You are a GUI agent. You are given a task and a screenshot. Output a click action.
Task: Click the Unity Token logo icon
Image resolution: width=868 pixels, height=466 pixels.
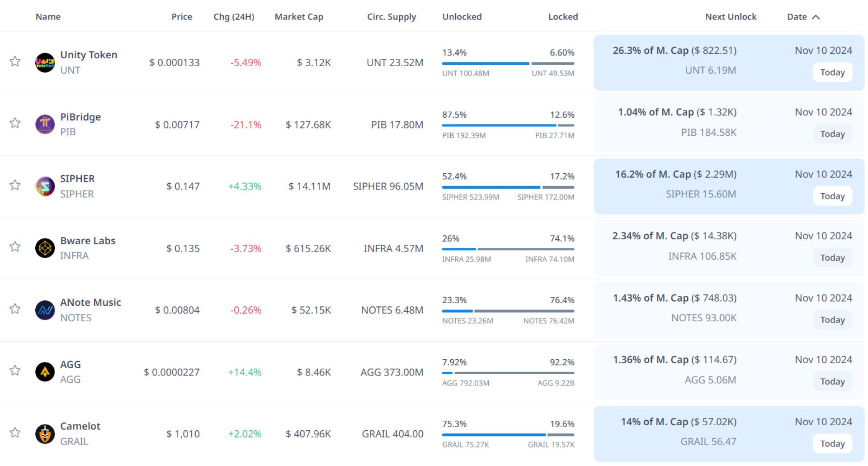[x=45, y=62]
